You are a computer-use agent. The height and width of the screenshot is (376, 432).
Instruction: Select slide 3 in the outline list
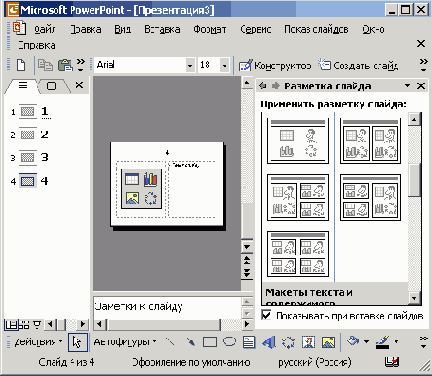[x=29, y=157]
